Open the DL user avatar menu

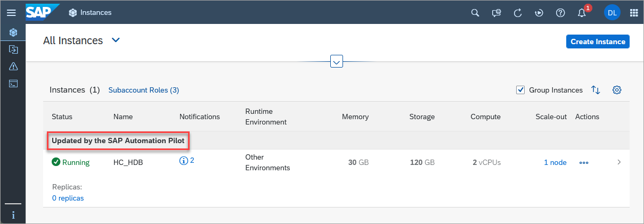[612, 13]
